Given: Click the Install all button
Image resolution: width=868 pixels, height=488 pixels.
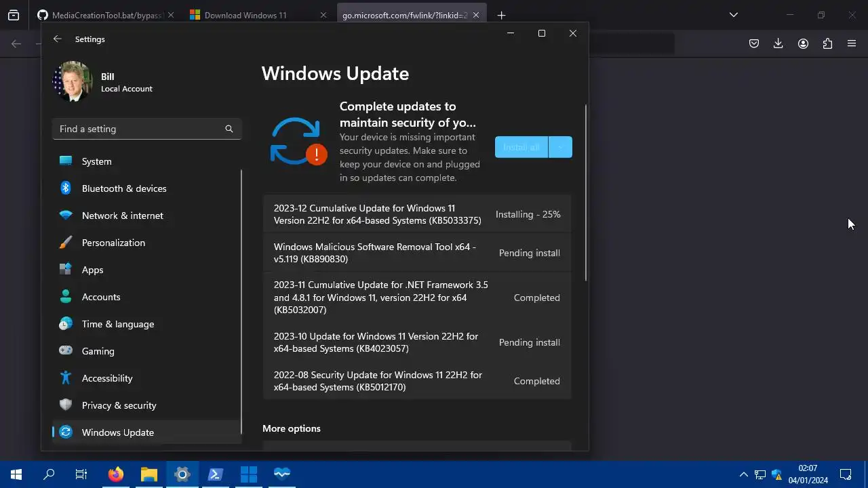Looking at the screenshot, I should [521, 147].
